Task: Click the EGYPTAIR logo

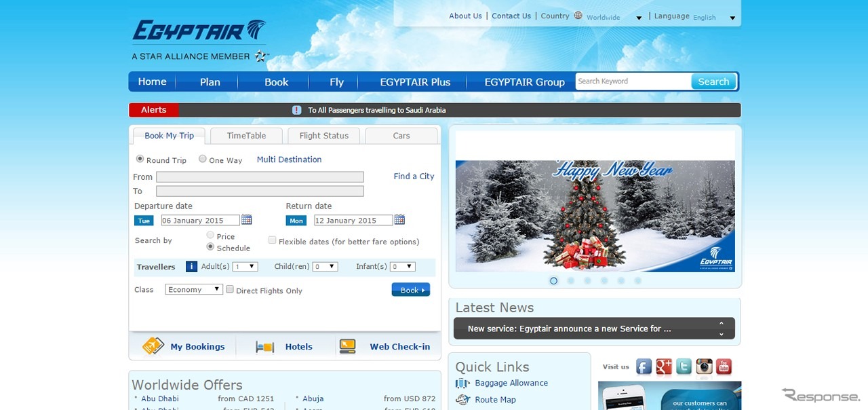Action: [x=199, y=31]
